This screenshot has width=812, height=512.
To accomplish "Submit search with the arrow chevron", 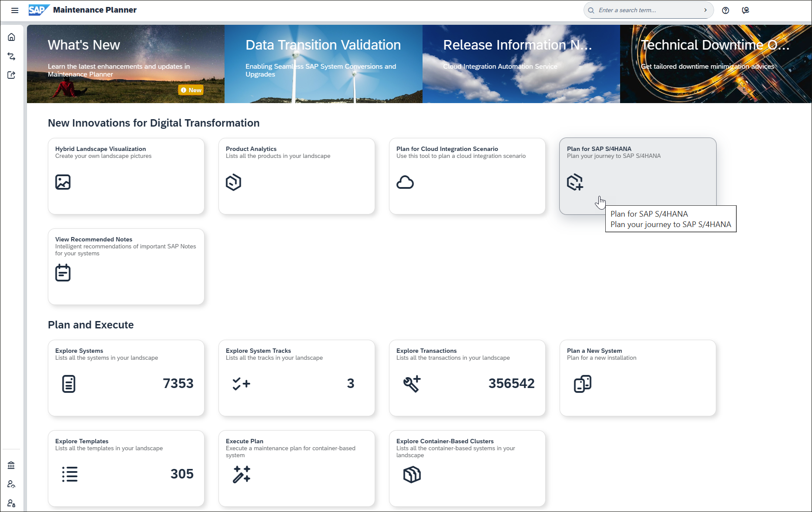I will click(705, 10).
